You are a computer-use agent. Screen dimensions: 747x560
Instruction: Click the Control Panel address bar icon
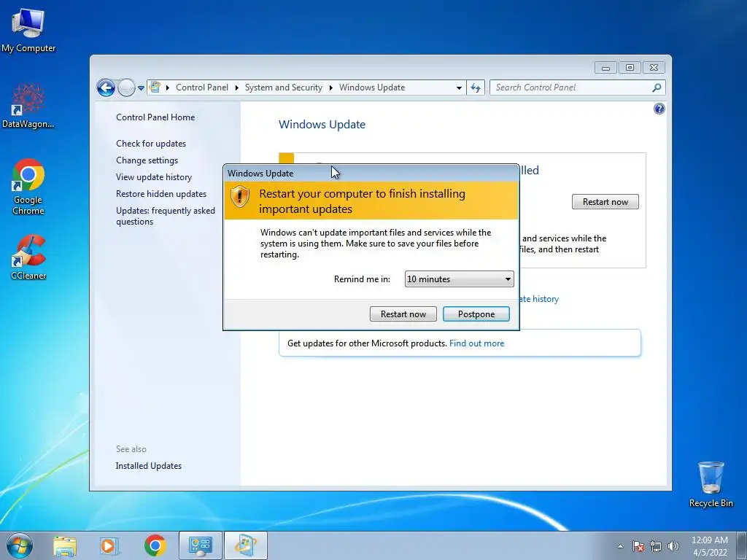tap(155, 87)
